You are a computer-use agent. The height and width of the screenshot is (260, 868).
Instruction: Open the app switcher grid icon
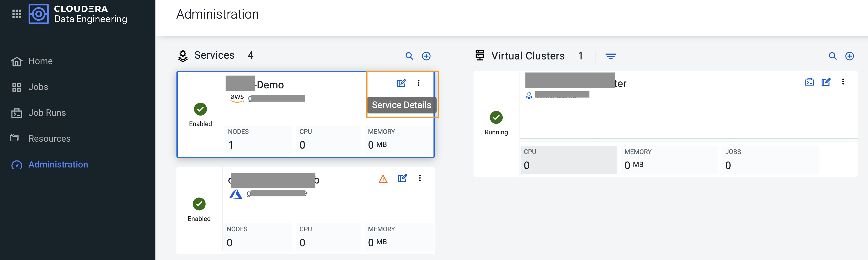(17, 14)
